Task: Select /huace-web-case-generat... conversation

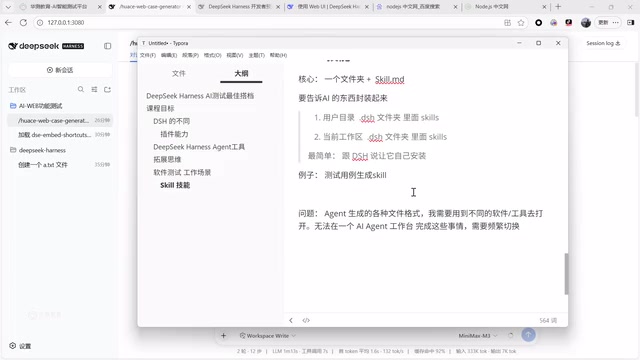Action: pyautogui.click(x=60, y=120)
